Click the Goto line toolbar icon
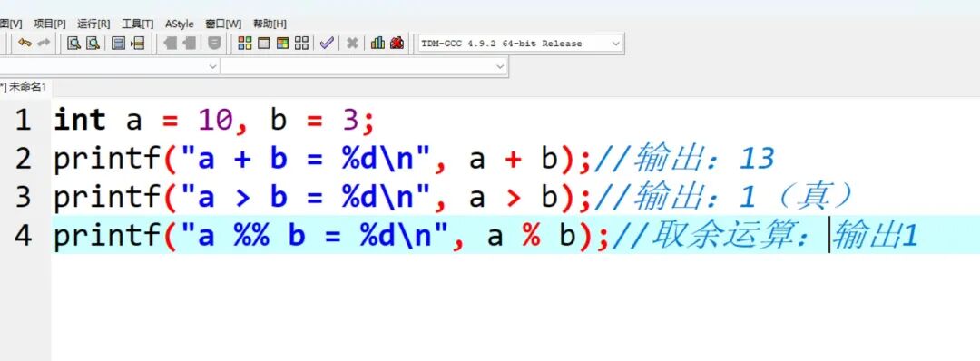The width and height of the screenshot is (980, 361). 138,44
